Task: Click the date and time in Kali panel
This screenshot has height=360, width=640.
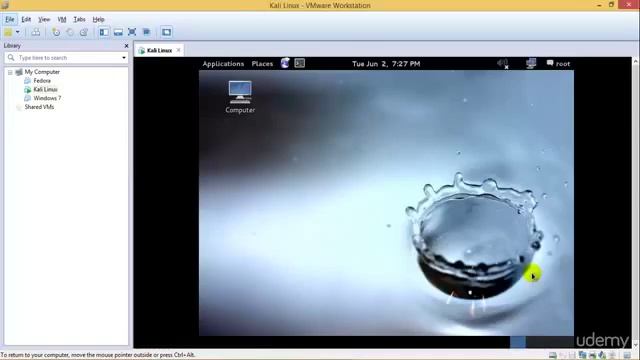Action: [x=386, y=64]
